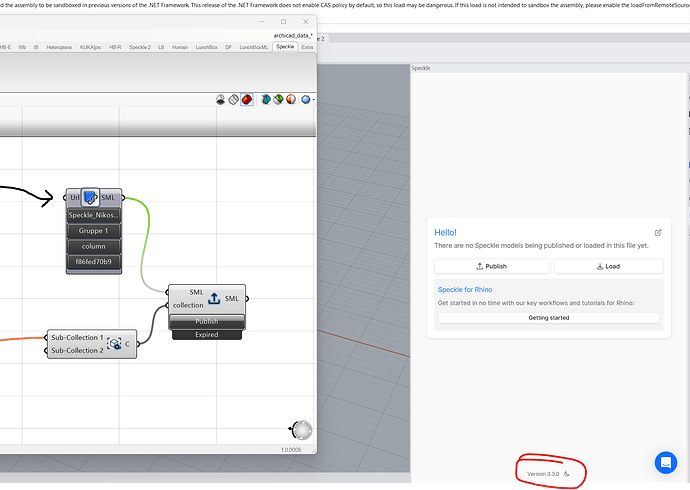Open the DF tab
Viewport: 690px width, 490px height.
[x=228, y=47]
